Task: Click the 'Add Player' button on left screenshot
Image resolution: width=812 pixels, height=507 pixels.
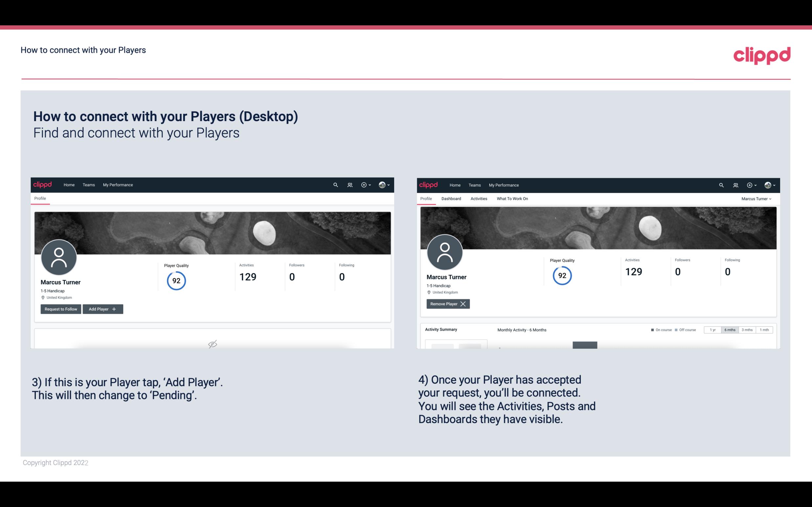Action: click(103, 308)
